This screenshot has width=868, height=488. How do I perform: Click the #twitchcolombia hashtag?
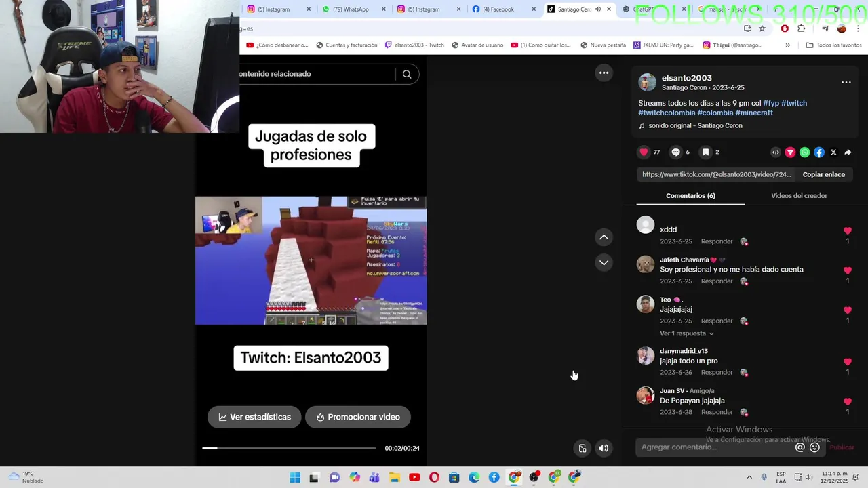click(667, 113)
